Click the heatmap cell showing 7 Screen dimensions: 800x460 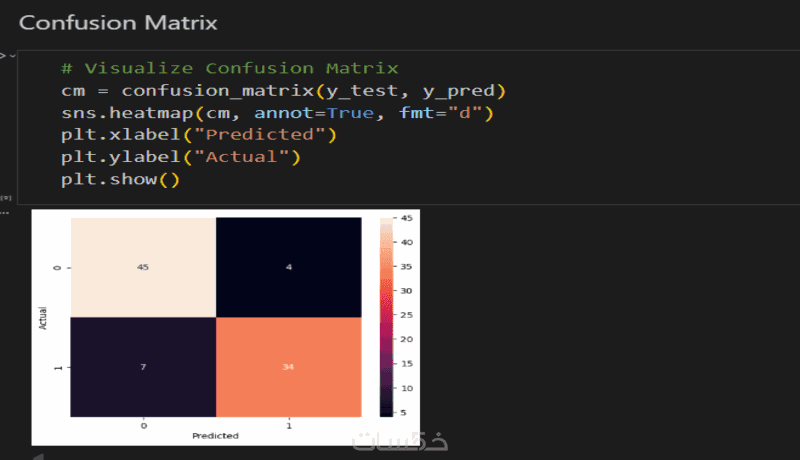pyautogui.click(x=143, y=365)
